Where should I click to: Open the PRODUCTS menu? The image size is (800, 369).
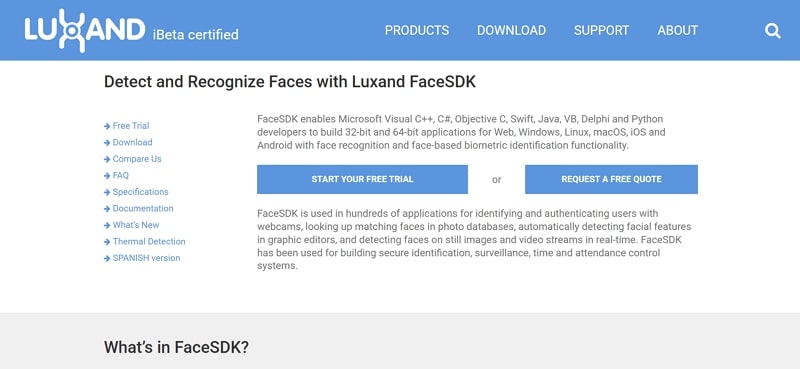coord(417,31)
